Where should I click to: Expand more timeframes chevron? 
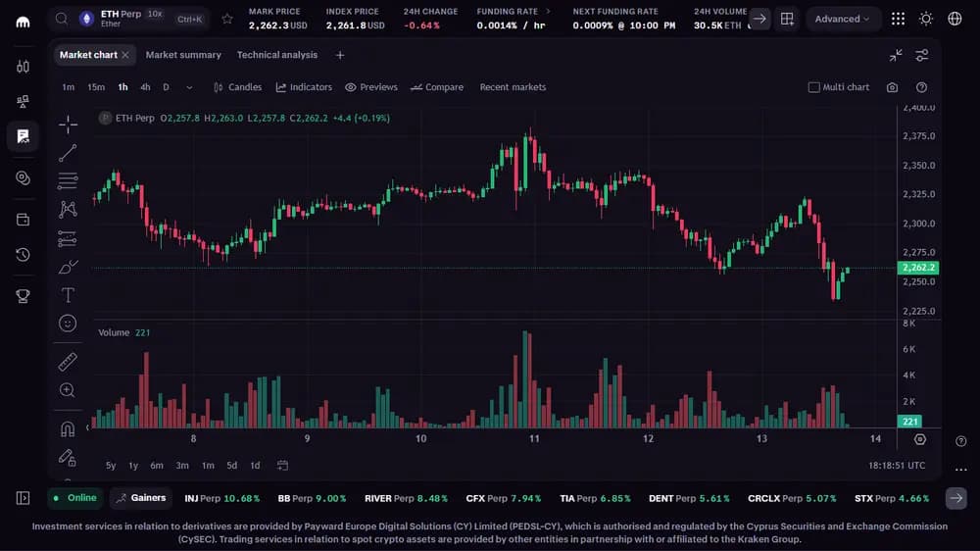tap(189, 87)
